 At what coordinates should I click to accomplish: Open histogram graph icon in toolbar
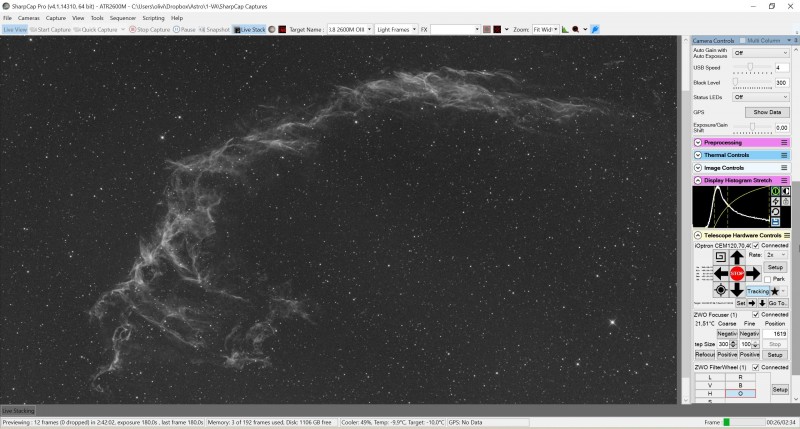[565, 30]
